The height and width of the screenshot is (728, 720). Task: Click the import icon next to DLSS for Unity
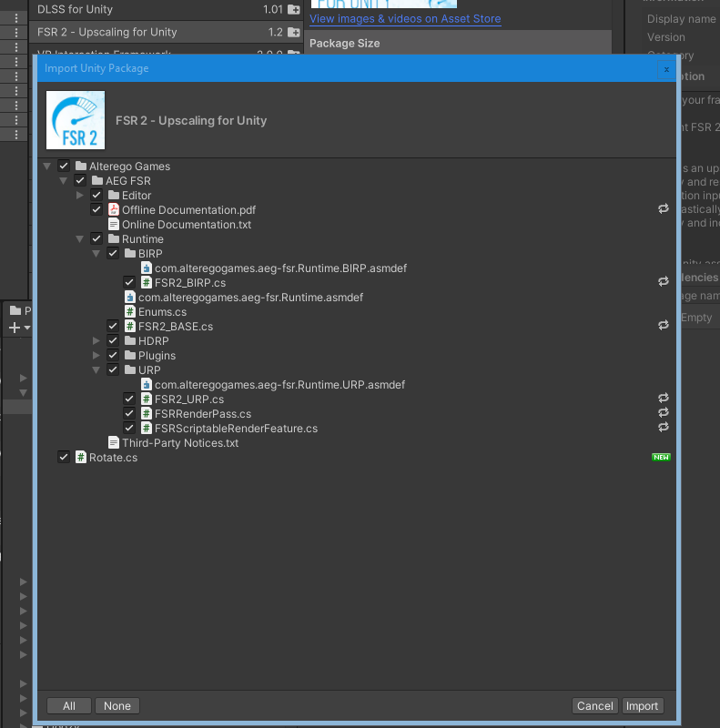coord(294,9)
